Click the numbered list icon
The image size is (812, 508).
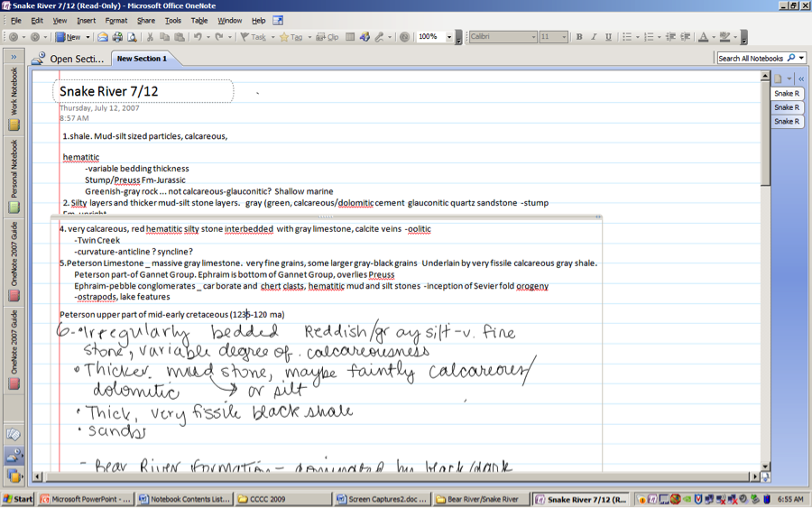648,37
